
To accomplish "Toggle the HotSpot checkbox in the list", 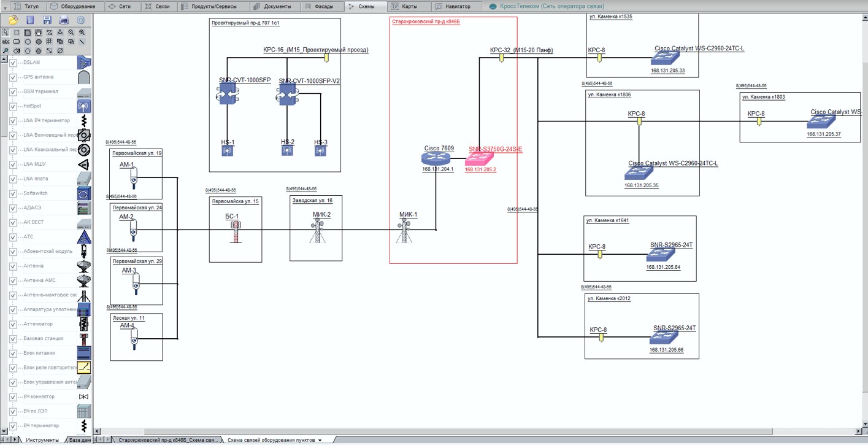I will [x=13, y=106].
